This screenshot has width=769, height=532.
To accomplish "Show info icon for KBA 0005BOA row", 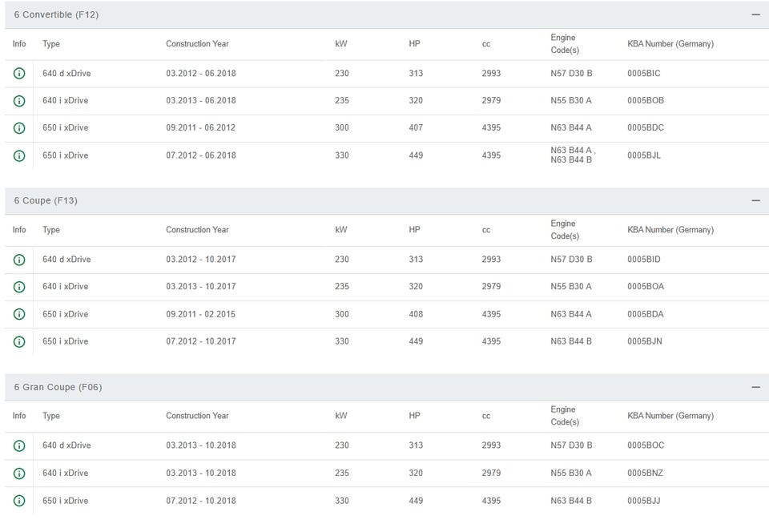I will point(19,287).
